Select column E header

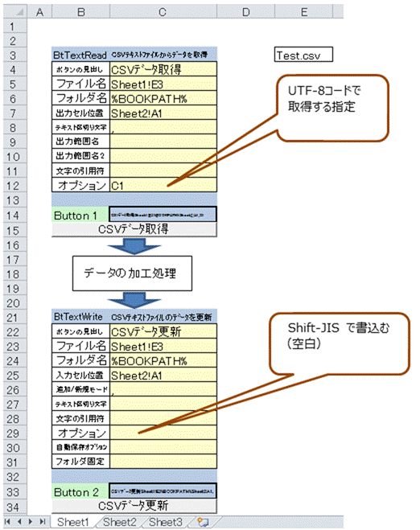(304, 12)
